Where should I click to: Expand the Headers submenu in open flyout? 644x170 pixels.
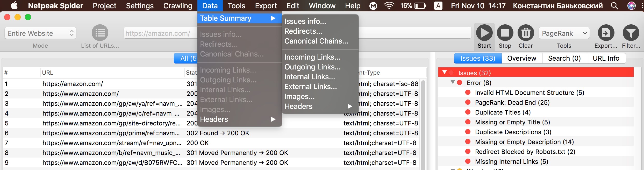tap(318, 106)
